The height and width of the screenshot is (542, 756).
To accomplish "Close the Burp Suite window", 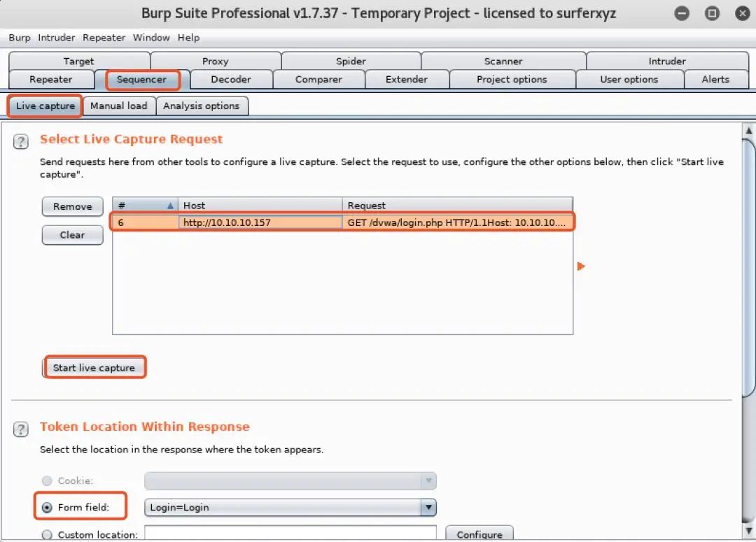I will (x=743, y=13).
